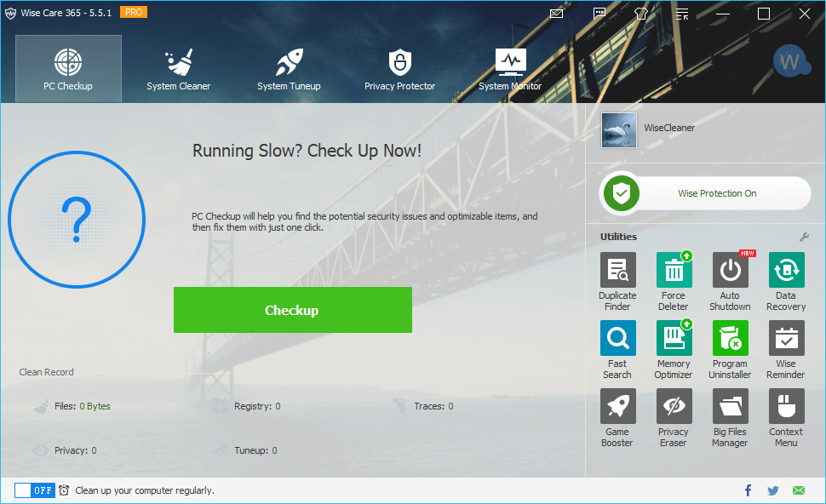Open the mail envelope icon in title bar
The height and width of the screenshot is (504, 826).
point(556,14)
